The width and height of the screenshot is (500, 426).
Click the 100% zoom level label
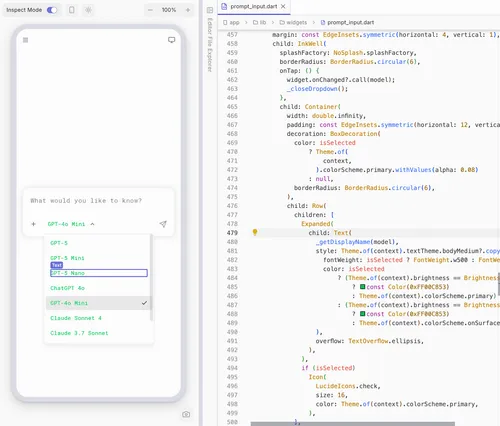[x=169, y=10]
